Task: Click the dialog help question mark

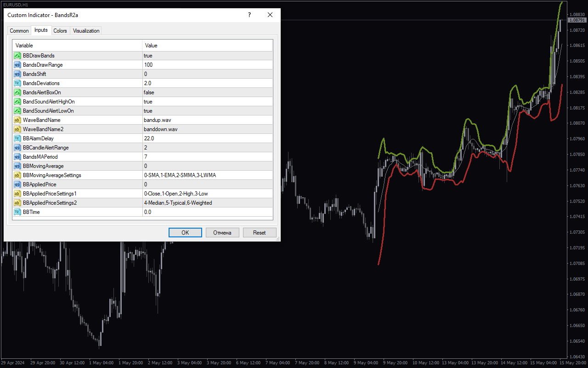Action: tap(249, 15)
